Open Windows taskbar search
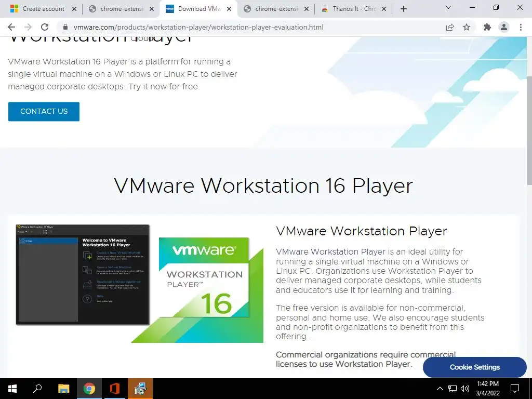This screenshot has height=399, width=532. click(x=37, y=389)
